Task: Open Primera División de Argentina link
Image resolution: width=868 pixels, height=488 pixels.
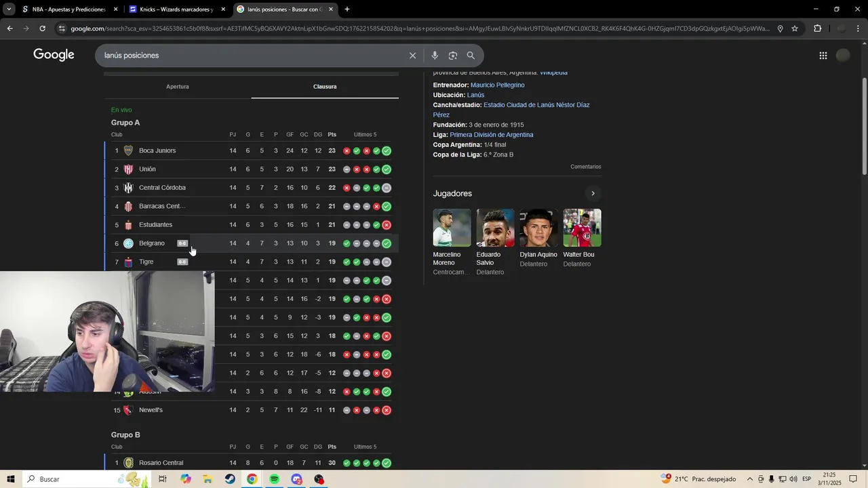Action: coord(492,135)
